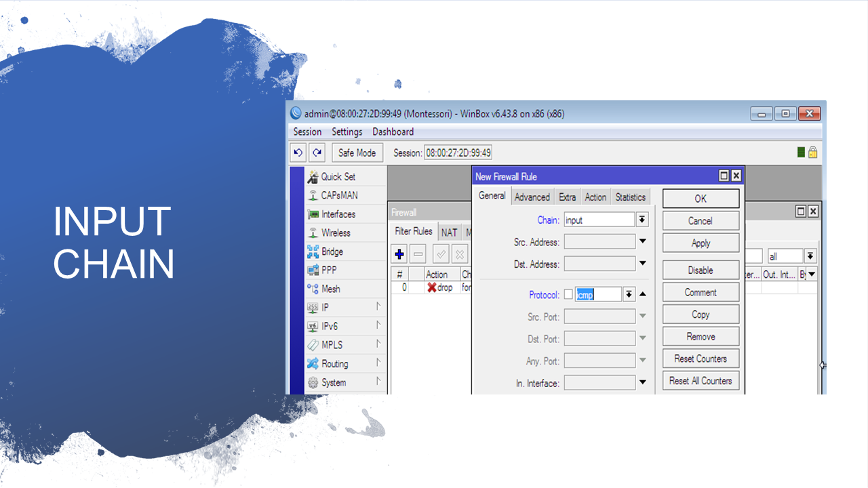Screen dimensions: 868x488
Task: Open the Protocol dropdown list
Action: 629,294
